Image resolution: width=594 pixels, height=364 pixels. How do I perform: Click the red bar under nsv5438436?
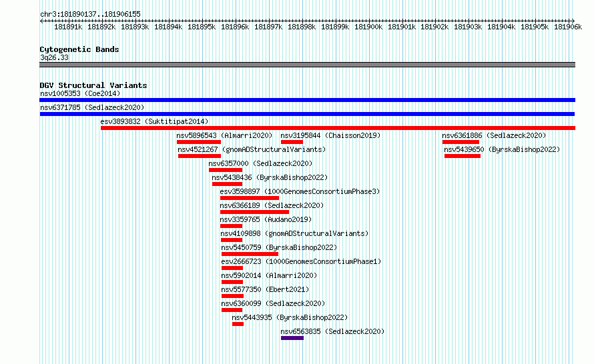coord(228,184)
